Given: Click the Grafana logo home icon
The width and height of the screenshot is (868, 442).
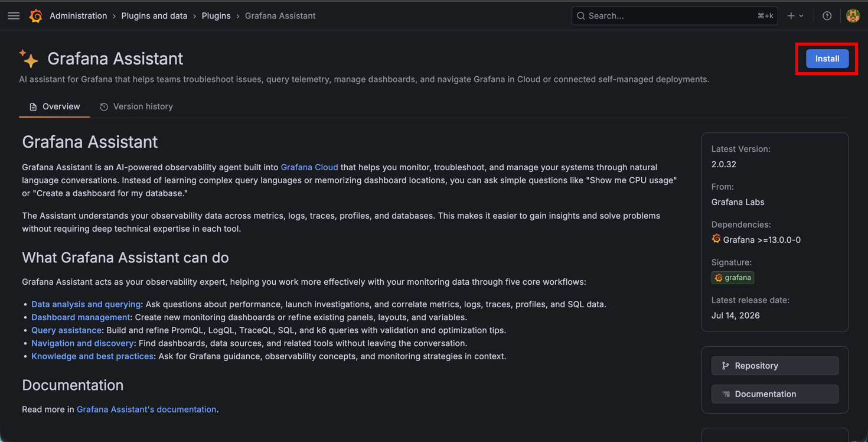Looking at the screenshot, I should (36, 16).
